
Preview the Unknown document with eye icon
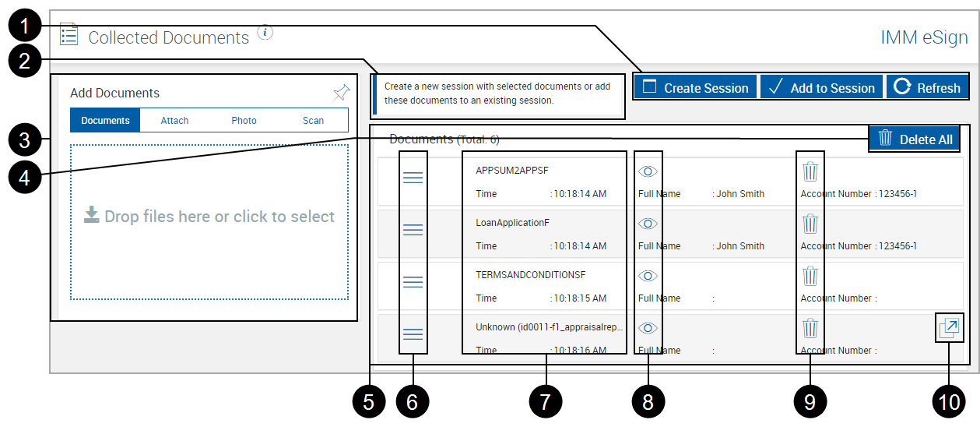point(648,328)
